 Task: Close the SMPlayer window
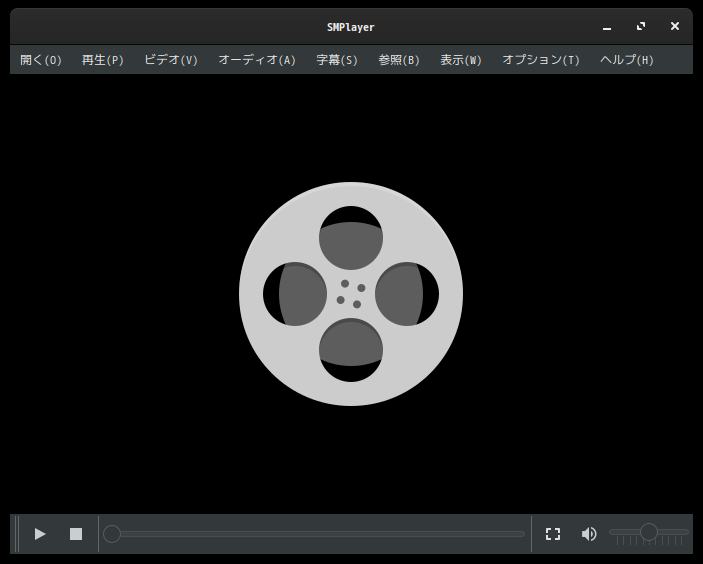(x=675, y=26)
